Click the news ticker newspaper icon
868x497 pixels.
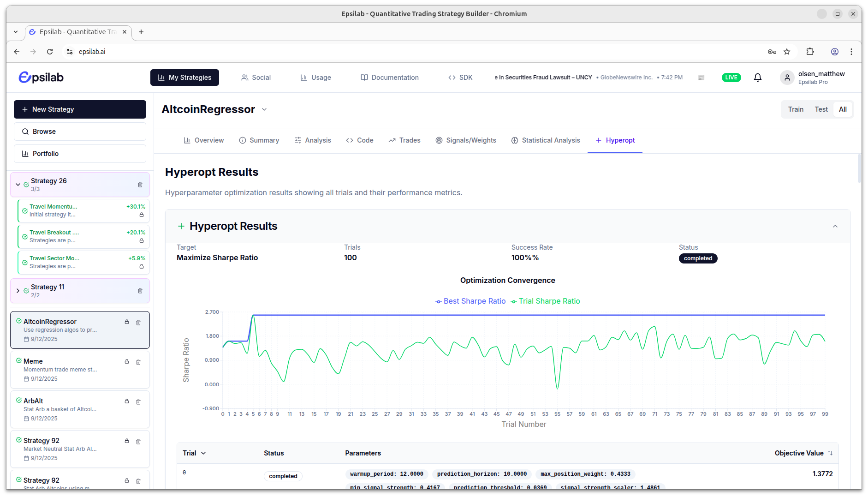(701, 78)
